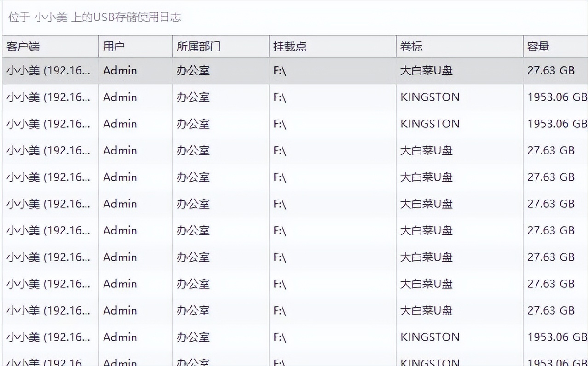Image resolution: width=588 pixels, height=366 pixels.
Task: Click the 用户 column header
Action: pyautogui.click(x=114, y=46)
